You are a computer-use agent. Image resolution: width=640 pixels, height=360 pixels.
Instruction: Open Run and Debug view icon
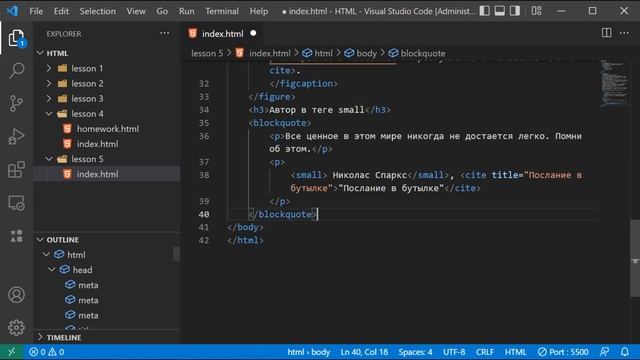tap(16, 136)
